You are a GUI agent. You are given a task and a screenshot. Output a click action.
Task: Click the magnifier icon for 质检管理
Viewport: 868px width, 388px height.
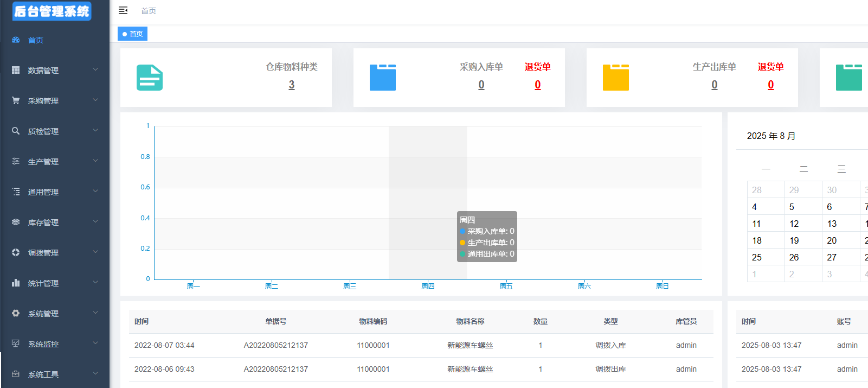(16, 131)
